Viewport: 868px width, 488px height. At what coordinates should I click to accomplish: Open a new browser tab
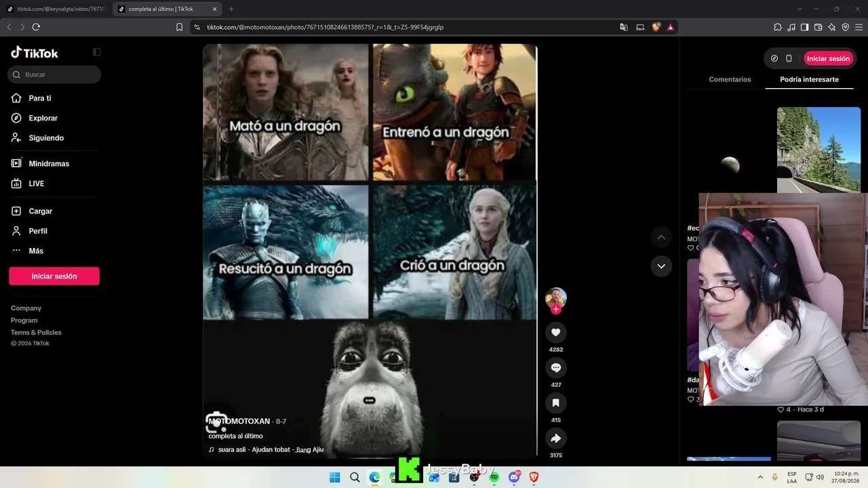pos(231,9)
